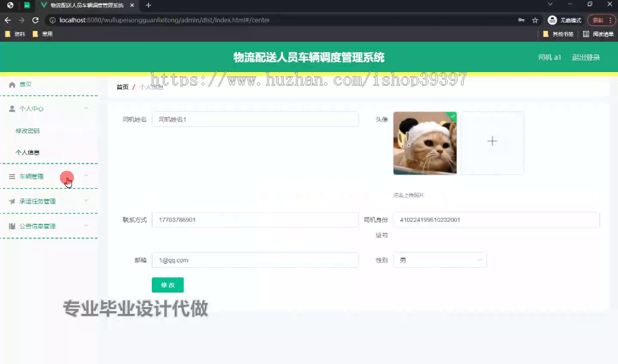Click the 邮箱 email input field
The width and height of the screenshot is (618, 364).
(x=255, y=260)
